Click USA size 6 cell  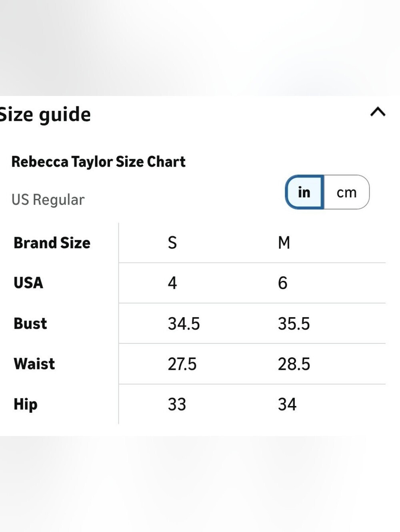tap(283, 283)
